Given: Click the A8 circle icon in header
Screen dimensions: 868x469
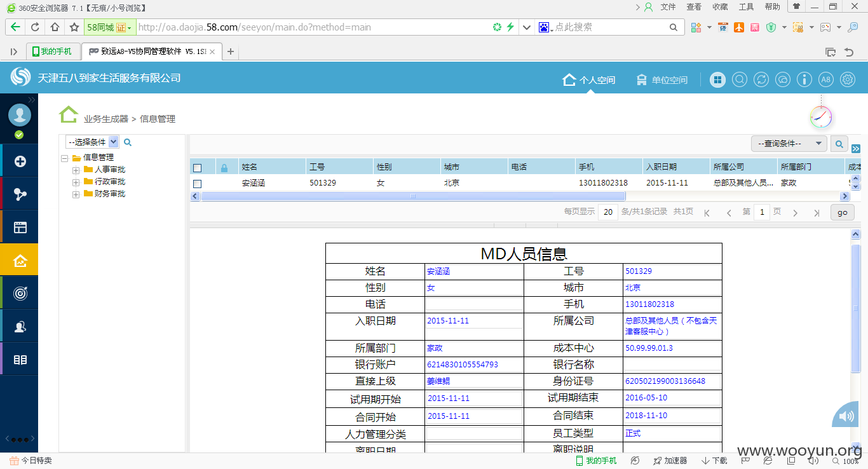Looking at the screenshot, I should (x=825, y=79).
